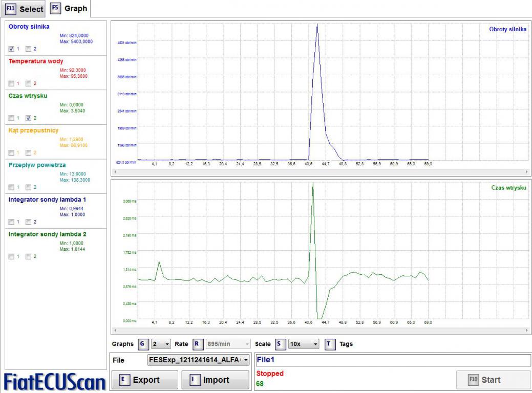
Task: Click the T shortcut icon next to Tags
Action: [x=330, y=344]
